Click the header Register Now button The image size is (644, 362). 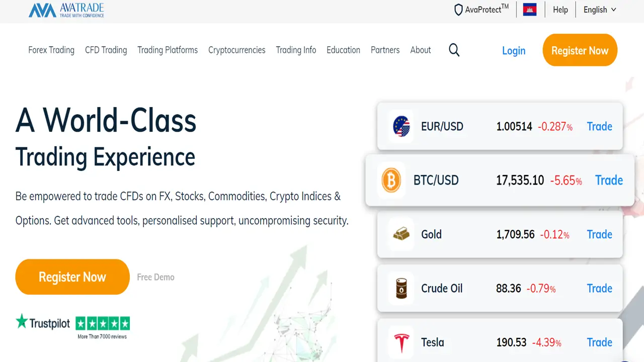point(580,50)
